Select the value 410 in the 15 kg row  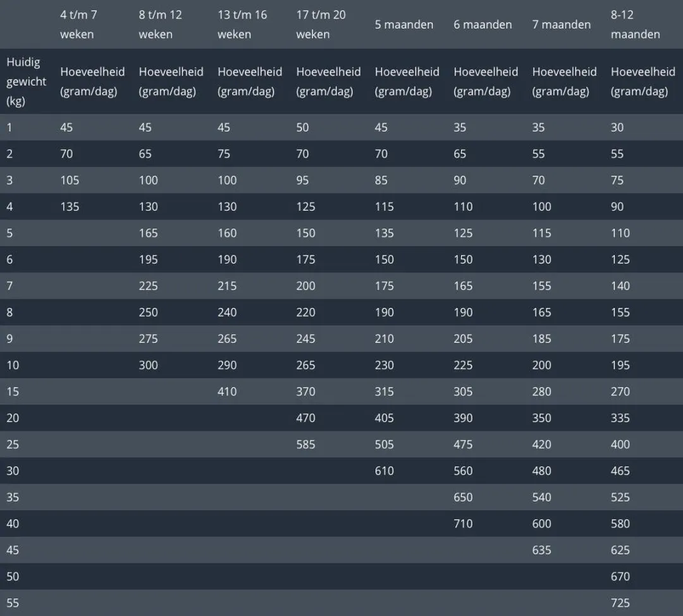pyautogui.click(x=227, y=391)
